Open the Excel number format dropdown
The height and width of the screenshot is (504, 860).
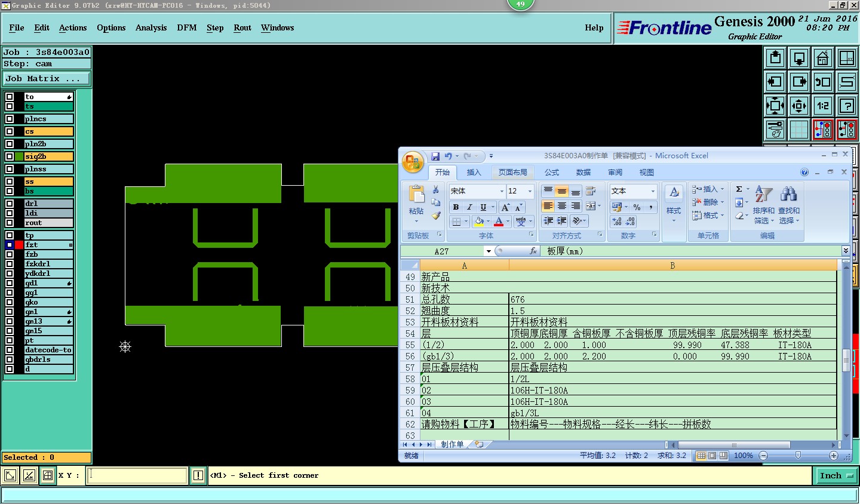coord(653,191)
